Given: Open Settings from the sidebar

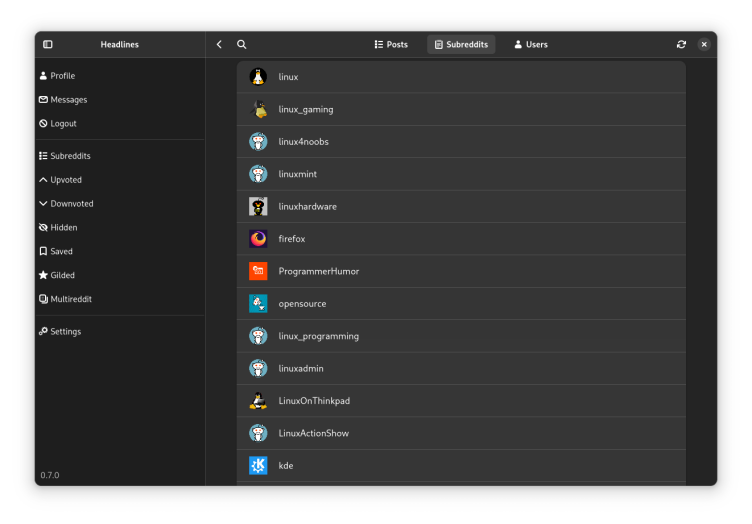Looking at the screenshot, I should pyautogui.click(x=65, y=332).
